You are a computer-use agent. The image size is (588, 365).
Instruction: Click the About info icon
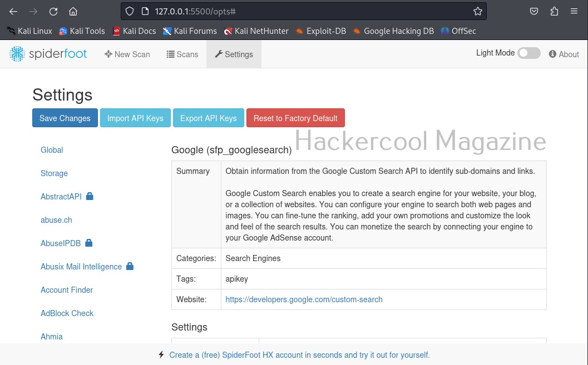552,54
